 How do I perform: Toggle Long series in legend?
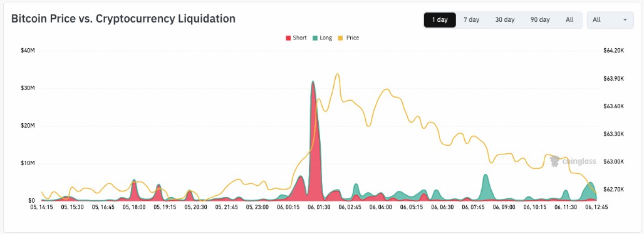click(x=322, y=38)
